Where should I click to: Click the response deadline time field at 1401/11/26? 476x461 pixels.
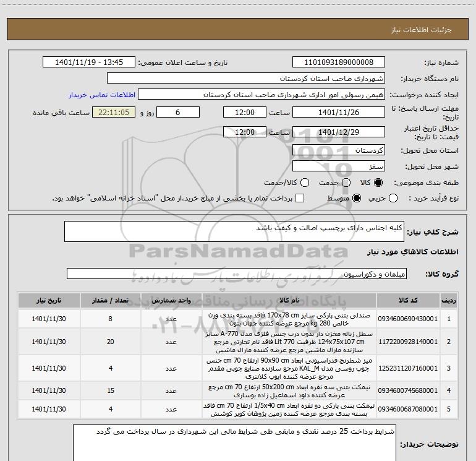(245, 112)
